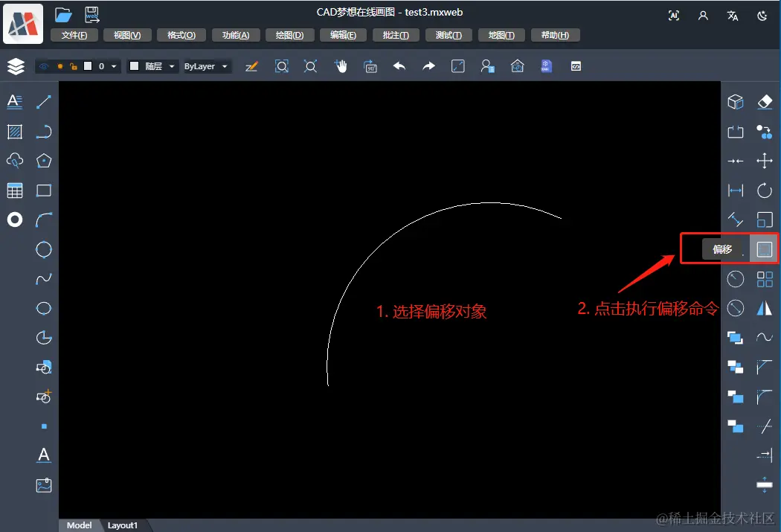Open the 视图(V) menu
This screenshot has width=781, height=532.
click(127, 35)
